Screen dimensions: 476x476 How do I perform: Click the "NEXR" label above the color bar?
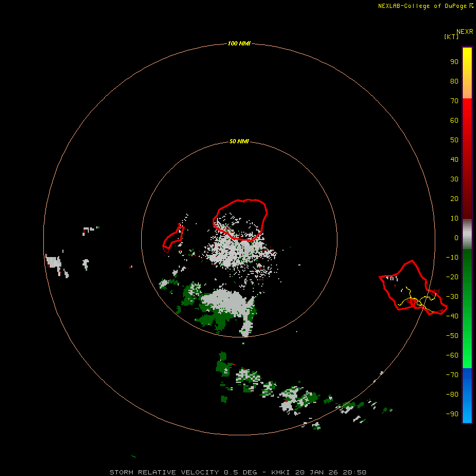coord(465,32)
